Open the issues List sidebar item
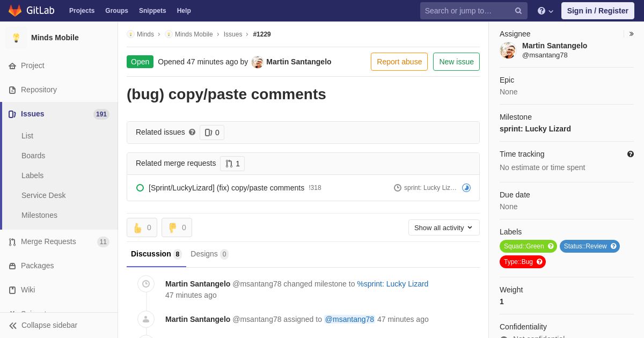The width and height of the screenshot is (644, 338). click(27, 136)
